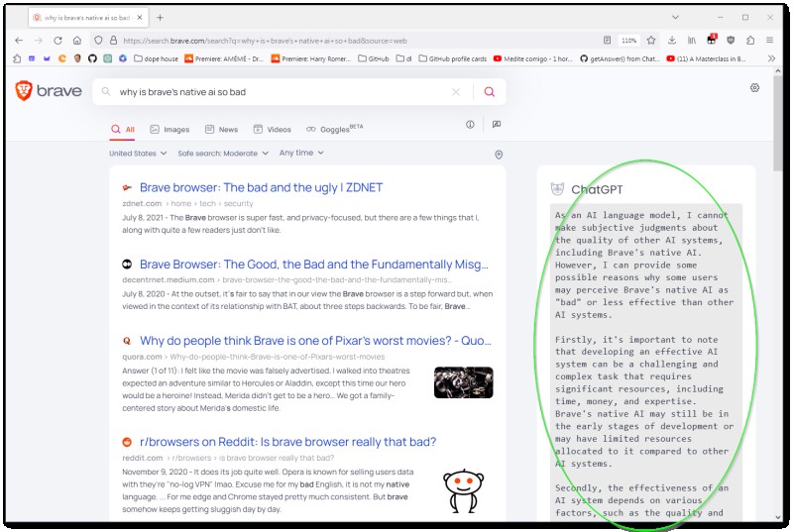Open Brave search settings gear
The image size is (793, 532).
[x=754, y=88]
